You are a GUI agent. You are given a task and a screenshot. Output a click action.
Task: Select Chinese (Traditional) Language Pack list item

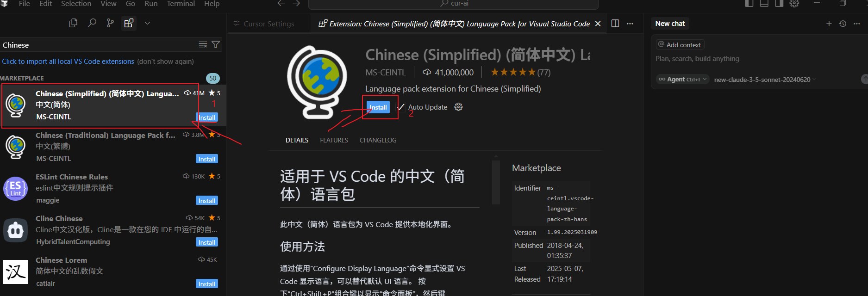point(113,147)
